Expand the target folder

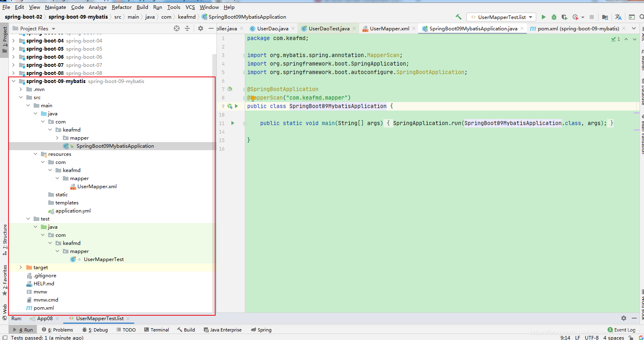pyautogui.click(x=21, y=267)
